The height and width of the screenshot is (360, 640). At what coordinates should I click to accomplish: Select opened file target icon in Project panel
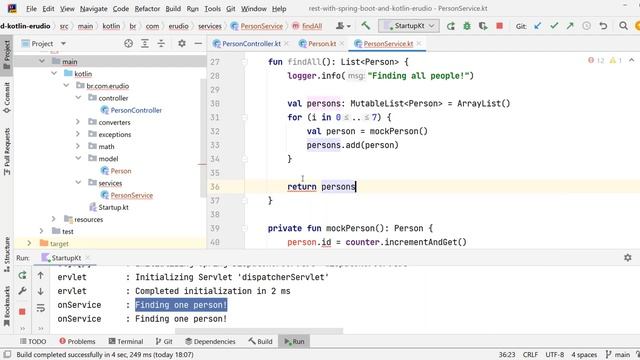point(129,43)
